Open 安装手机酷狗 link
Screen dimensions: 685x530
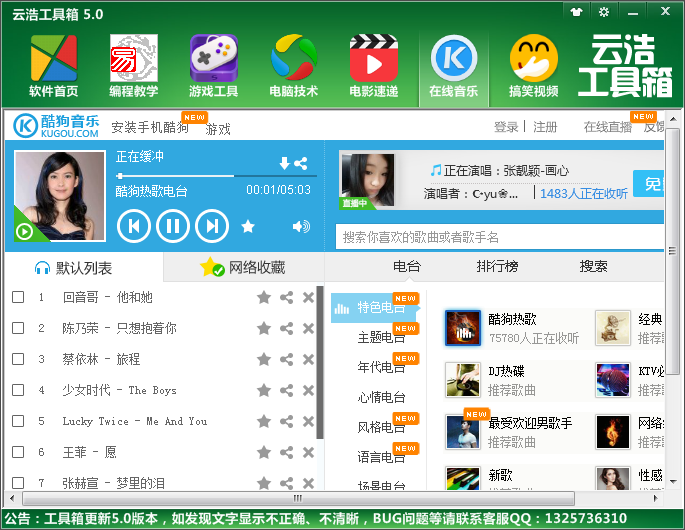point(150,127)
